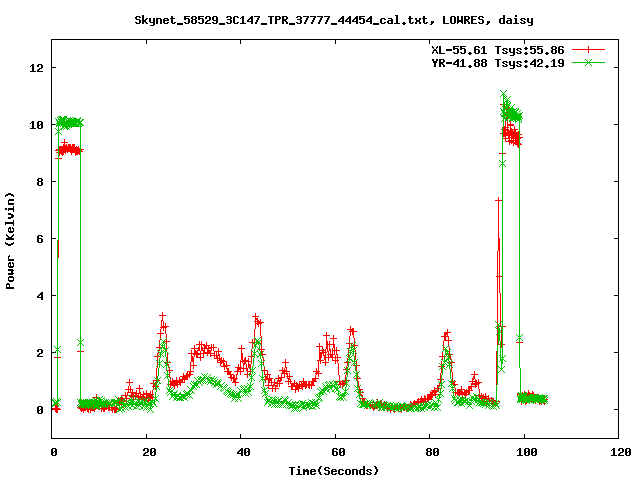Select legend entry YR-41.88 Tsys:42.19

tap(498, 63)
